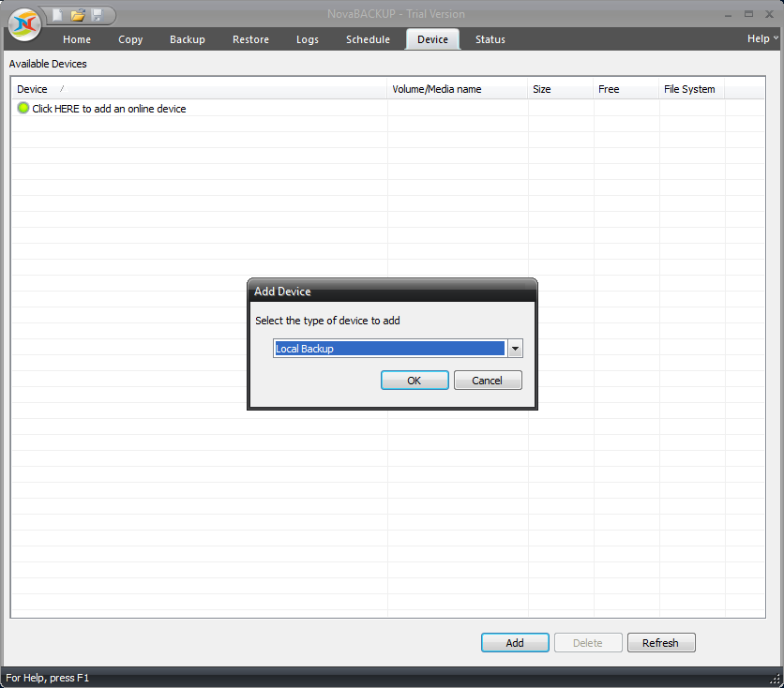Cancel the Add Device dialog
The height and width of the screenshot is (688, 784).
[x=488, y=380]
